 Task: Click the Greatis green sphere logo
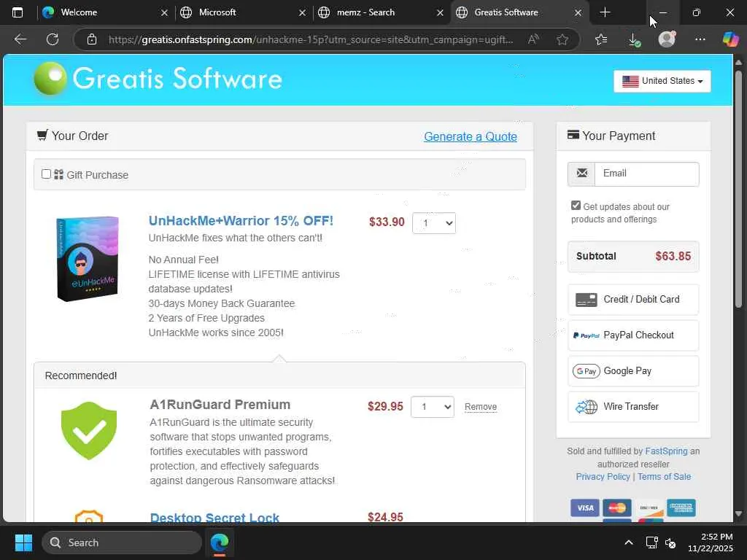click(x=50, y=78)
